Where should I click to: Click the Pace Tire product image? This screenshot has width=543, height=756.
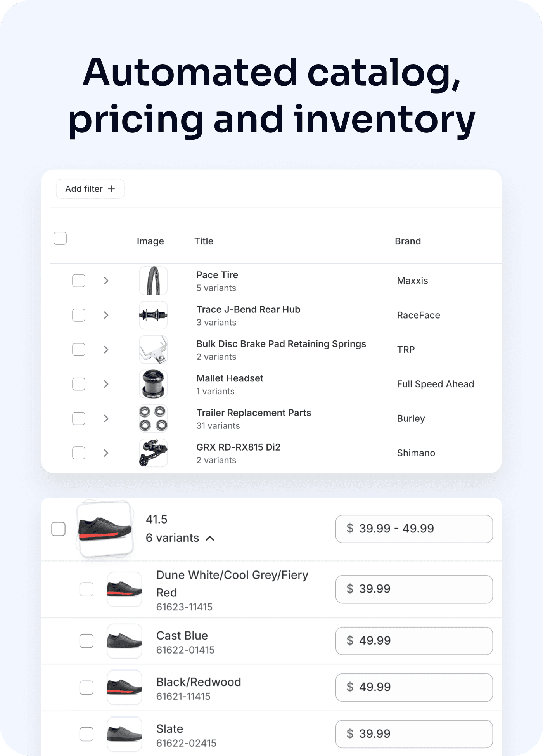pyautogui.click(x=153, y=280)
